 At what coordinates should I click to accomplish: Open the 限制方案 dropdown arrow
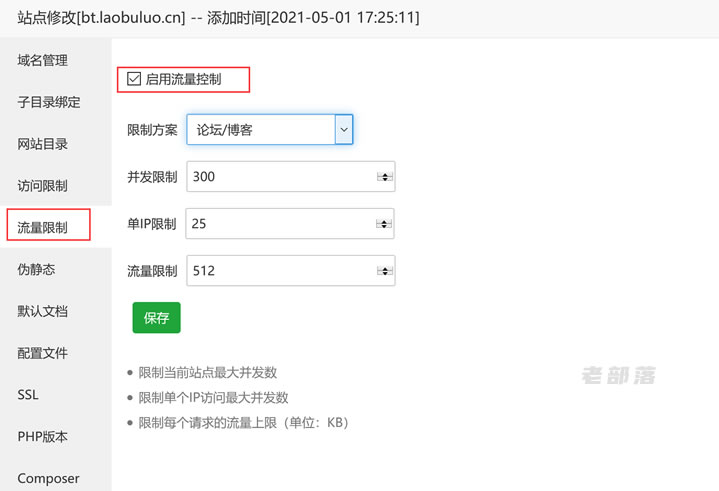[x=344, y=130]
